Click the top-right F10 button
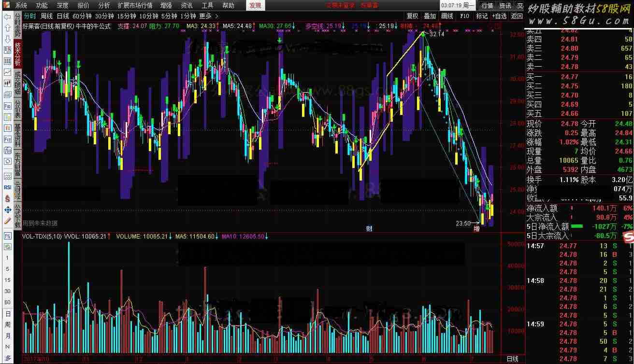 465,16
